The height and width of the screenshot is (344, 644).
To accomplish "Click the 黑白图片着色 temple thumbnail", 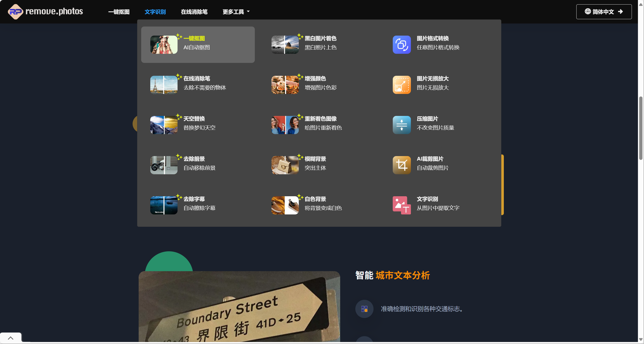I will click(x=285, y=44).
